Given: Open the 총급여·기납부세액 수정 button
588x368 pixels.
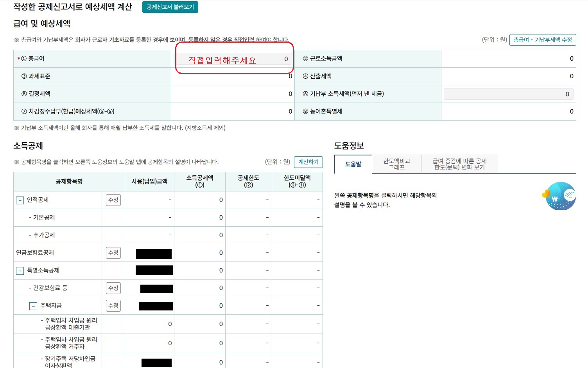Looking at the screenshot, I should click(x=543, y=40).
